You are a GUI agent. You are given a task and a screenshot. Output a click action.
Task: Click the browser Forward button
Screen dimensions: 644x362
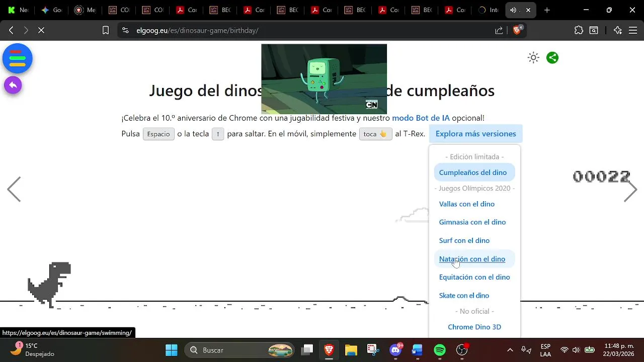tap(26, 30)
